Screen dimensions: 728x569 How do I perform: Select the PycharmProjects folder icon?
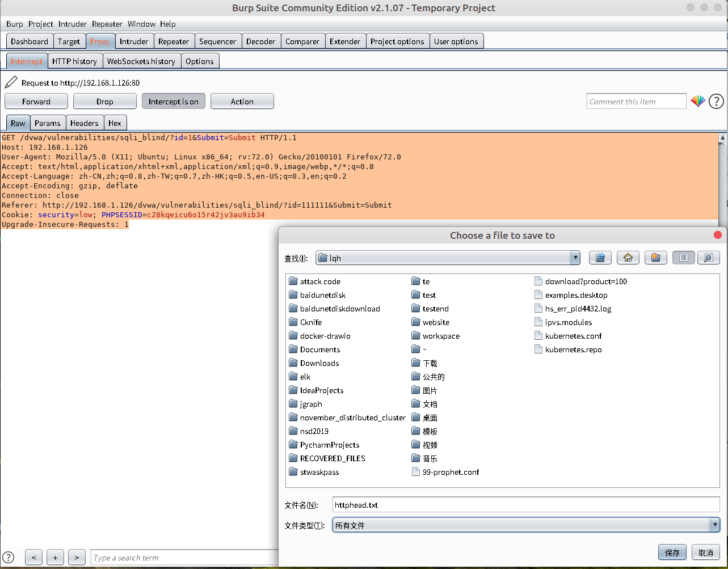click(293, 445)
